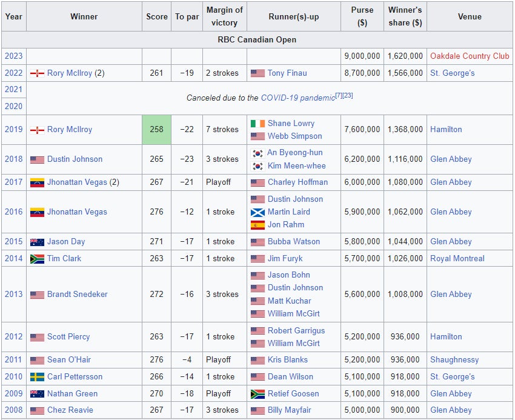Click the Irish flag beside Shane Lowry
Image resolution: width=515 pixels, height=420 pixels.
[257, 124]
